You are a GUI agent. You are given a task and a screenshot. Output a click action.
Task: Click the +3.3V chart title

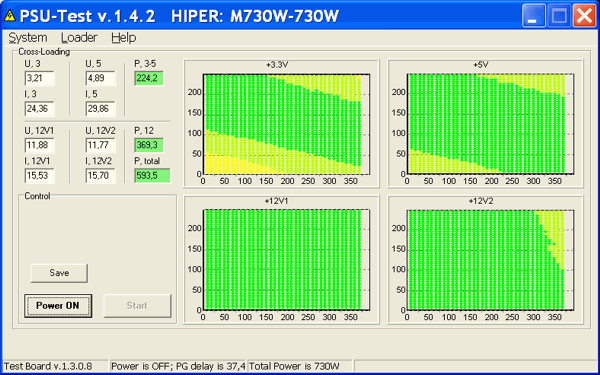point(277,65)
